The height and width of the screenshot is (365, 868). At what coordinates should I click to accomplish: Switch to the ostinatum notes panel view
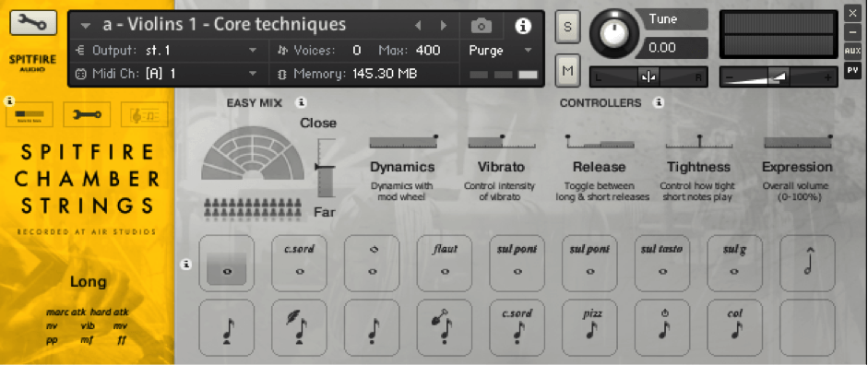(144, 114)
